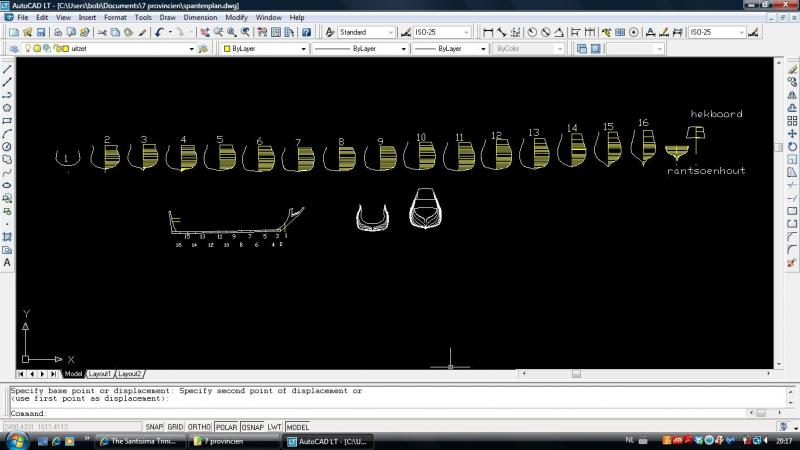Image resolution: width=800 pixels, height=450 pixels.
Task: Select the Hatch tool
Action: pos(7,237)
